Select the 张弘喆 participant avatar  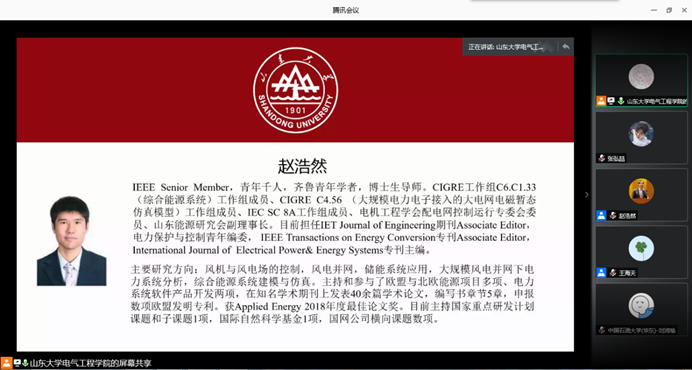pyautogui.click(x=641, y=133)
